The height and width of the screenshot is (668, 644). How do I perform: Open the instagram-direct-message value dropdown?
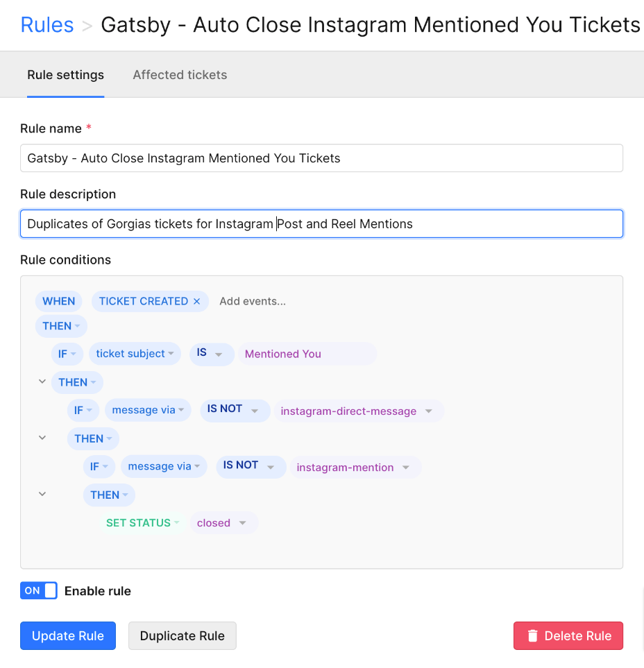(x=359, y=411)
